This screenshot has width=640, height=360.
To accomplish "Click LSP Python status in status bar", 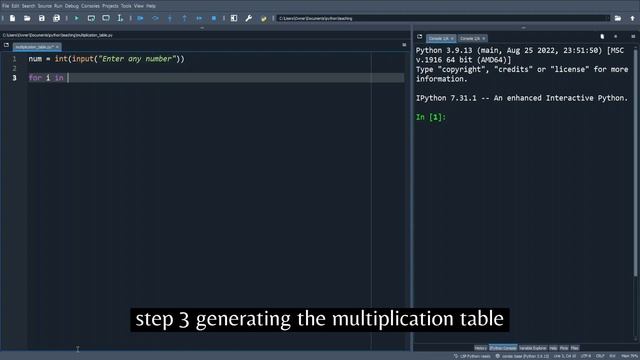I will pyautogui.click(x=472, y=356).
